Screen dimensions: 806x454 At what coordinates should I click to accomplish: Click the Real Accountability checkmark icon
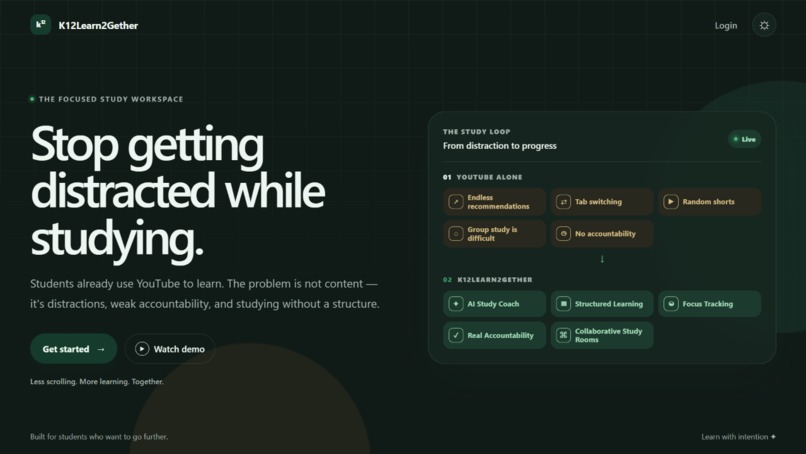[456, 335]
